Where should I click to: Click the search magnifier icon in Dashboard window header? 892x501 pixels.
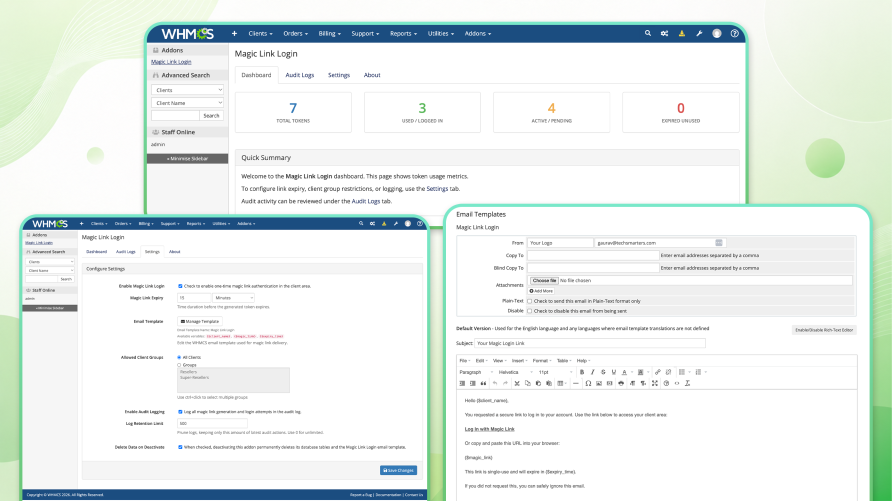point(647,34)
